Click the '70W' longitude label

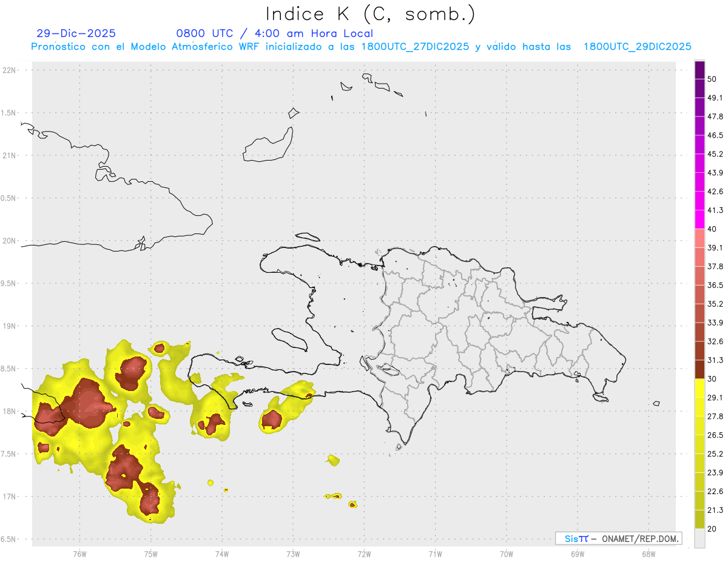point(506,554)
